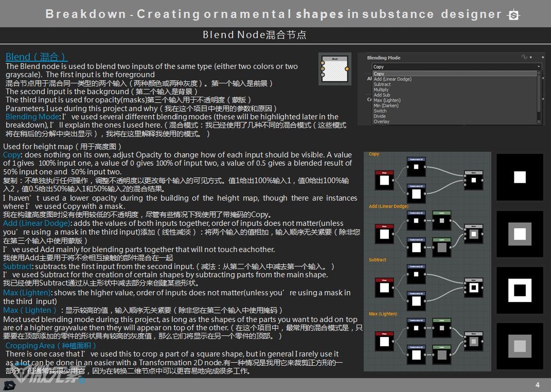Viewport: 551px width, 392px height.
Task: Click the Copy result preview thumbnail
Action: [x=520, y=177]
